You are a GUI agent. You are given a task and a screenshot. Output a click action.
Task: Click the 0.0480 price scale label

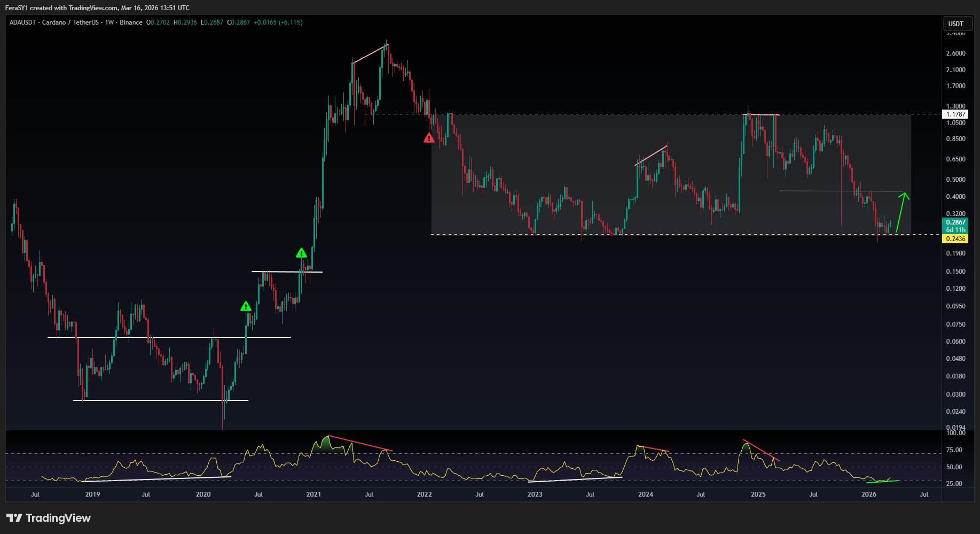tap(956, 359)
